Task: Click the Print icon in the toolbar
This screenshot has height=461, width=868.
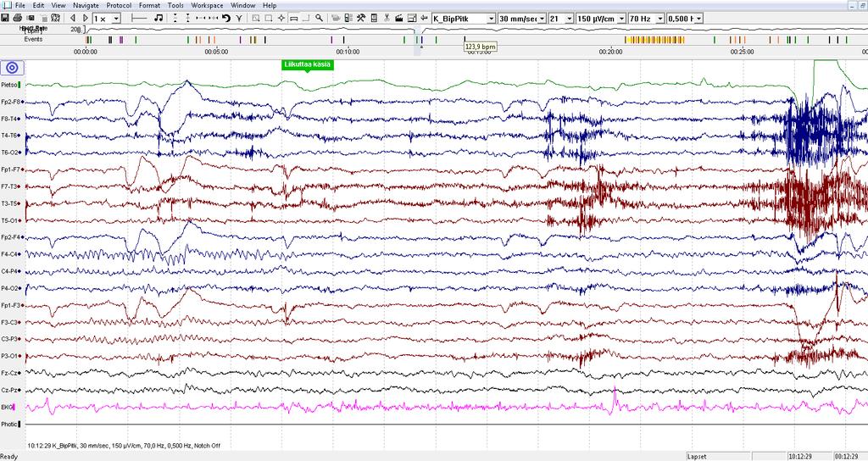Action: point(17,19)
